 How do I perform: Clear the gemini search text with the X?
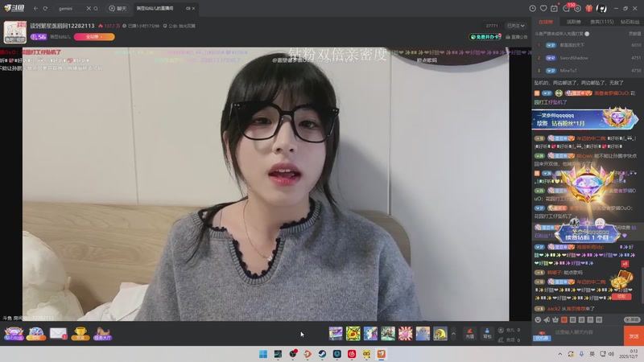89,8
